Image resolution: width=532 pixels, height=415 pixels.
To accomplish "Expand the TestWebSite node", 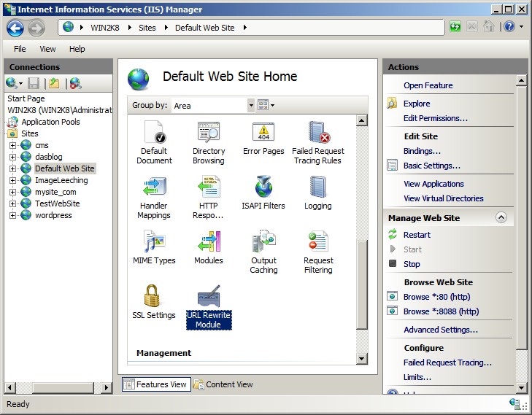I will pyautogui.click(x=12, y=203).
